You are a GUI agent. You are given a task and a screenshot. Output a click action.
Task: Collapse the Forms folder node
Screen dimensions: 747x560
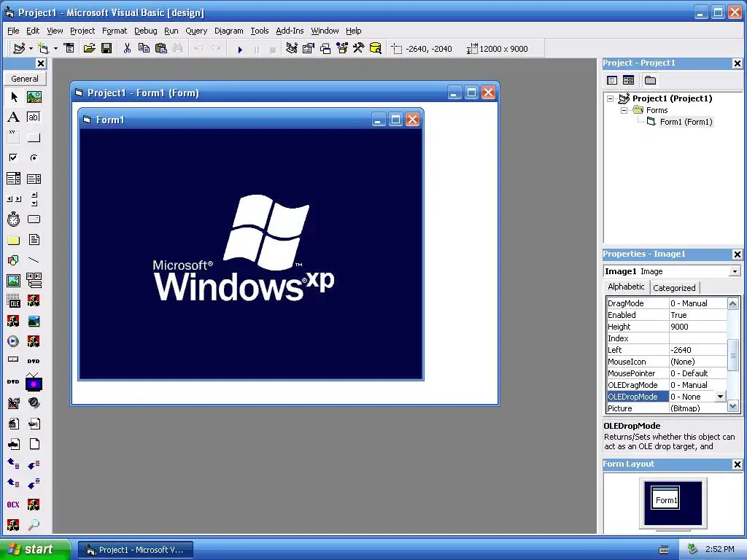click(x=624, y=110)
